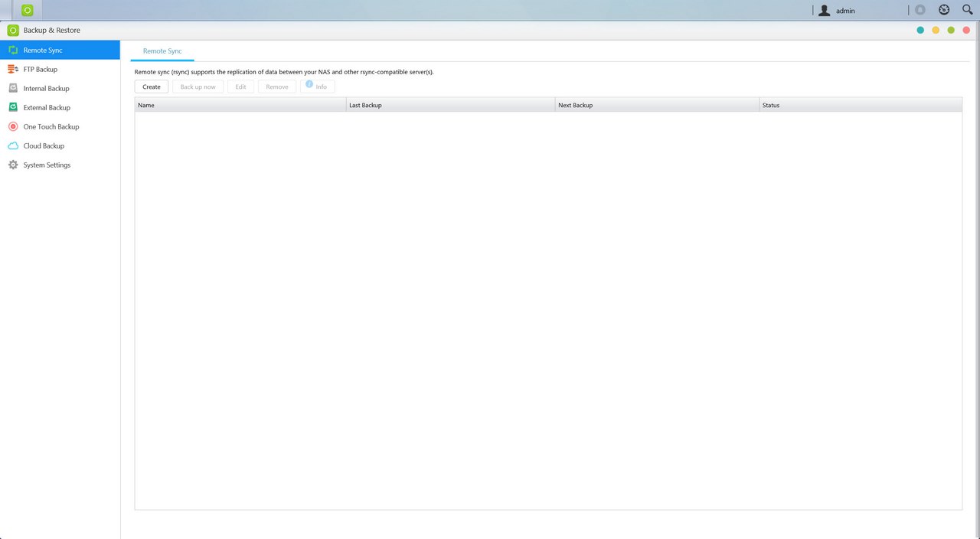Click the Edit button

tap(240, 87)
